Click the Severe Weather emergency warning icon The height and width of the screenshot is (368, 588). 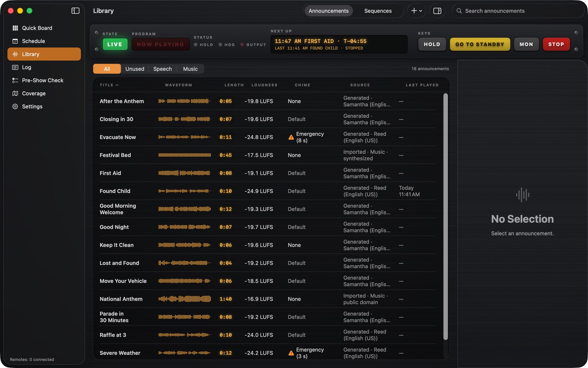point(291,353)
